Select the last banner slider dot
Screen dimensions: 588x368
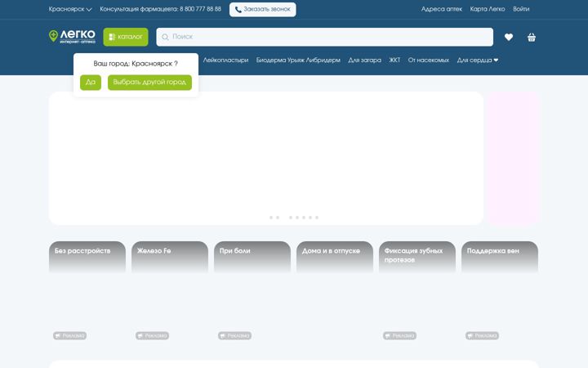coord(317,218)
